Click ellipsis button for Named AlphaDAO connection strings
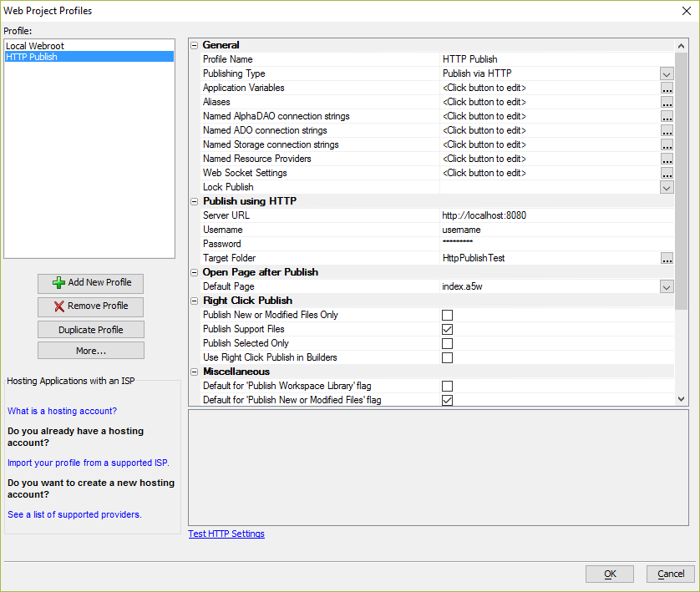The height and width of the screenshot is (592, 700). pyautogui.click(x=667, y=116)
